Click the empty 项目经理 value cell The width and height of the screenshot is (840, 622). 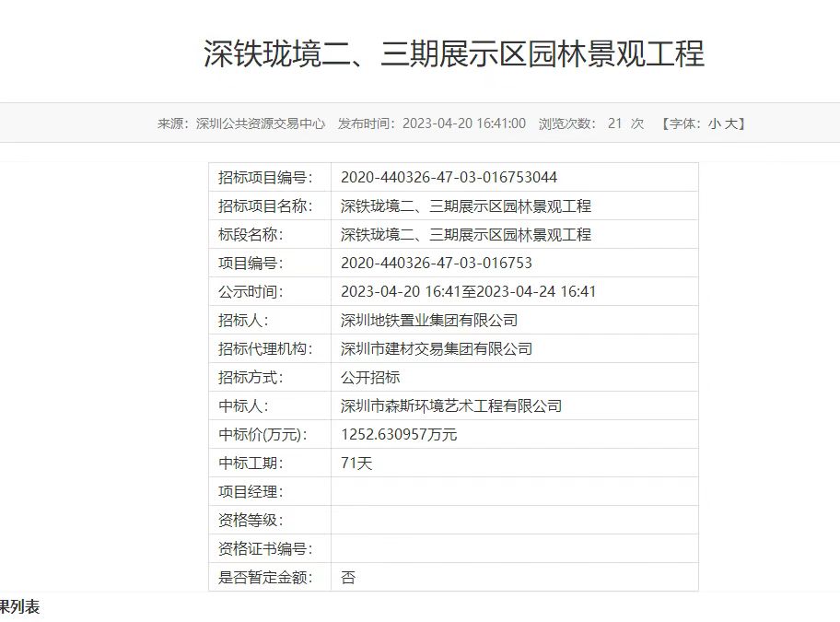point(514,492)
